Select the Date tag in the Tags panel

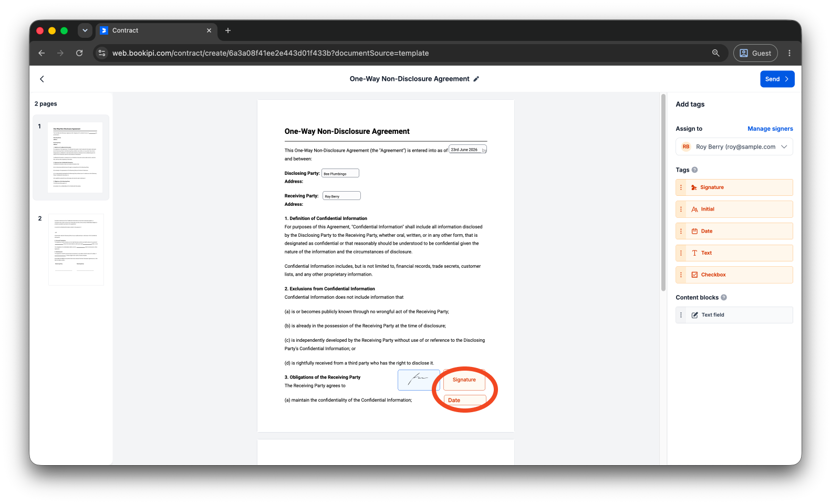tap(734, 231)
